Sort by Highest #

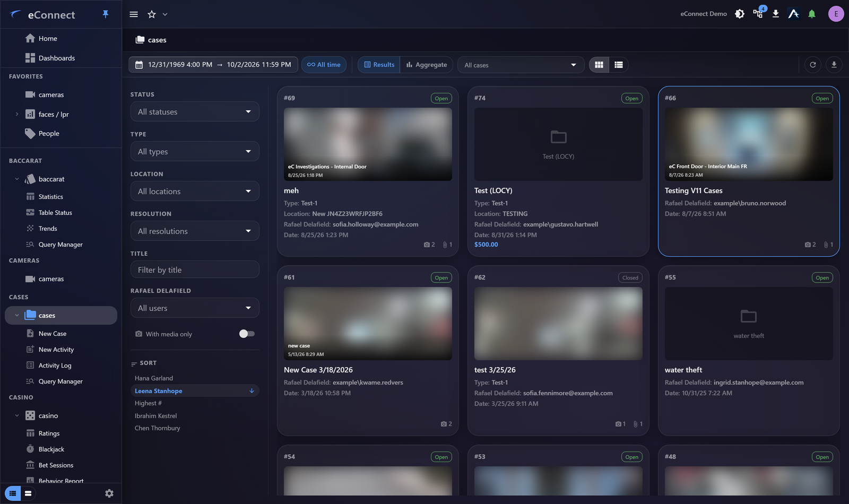coord(148,403)
